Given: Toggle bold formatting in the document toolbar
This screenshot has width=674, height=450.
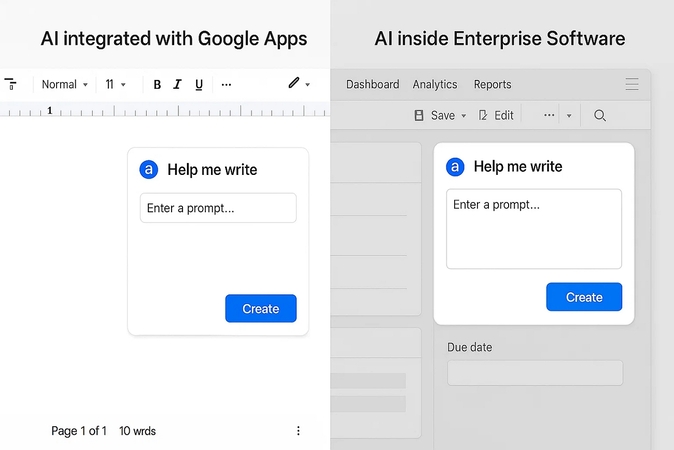Looking at the screenshot, I should (x=157, y=85).
